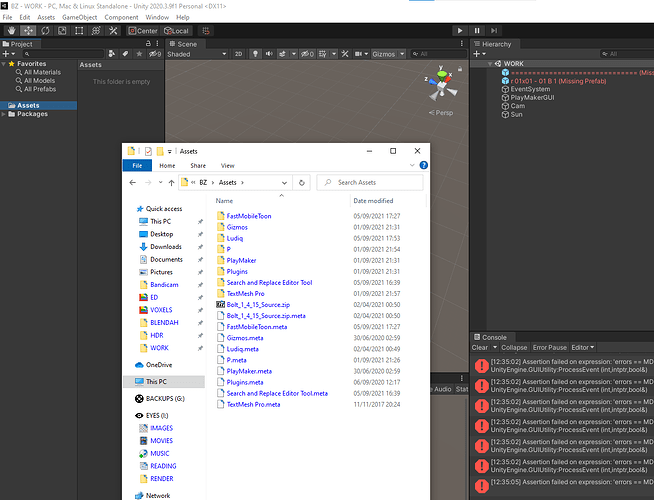
Task: Select the Move tool
Action: (x=28, y=30)
